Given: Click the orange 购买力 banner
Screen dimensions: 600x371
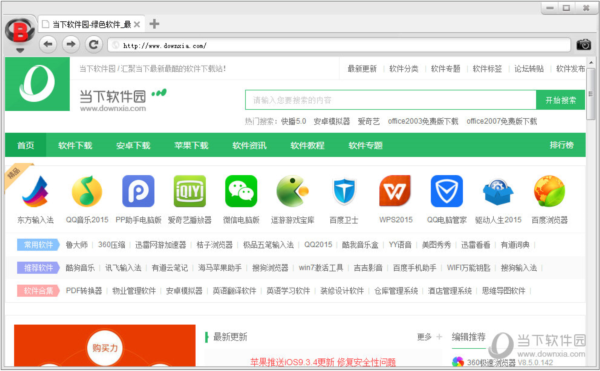Looking at the screenshot, I should pyautogui.click(x=105, y=346).
